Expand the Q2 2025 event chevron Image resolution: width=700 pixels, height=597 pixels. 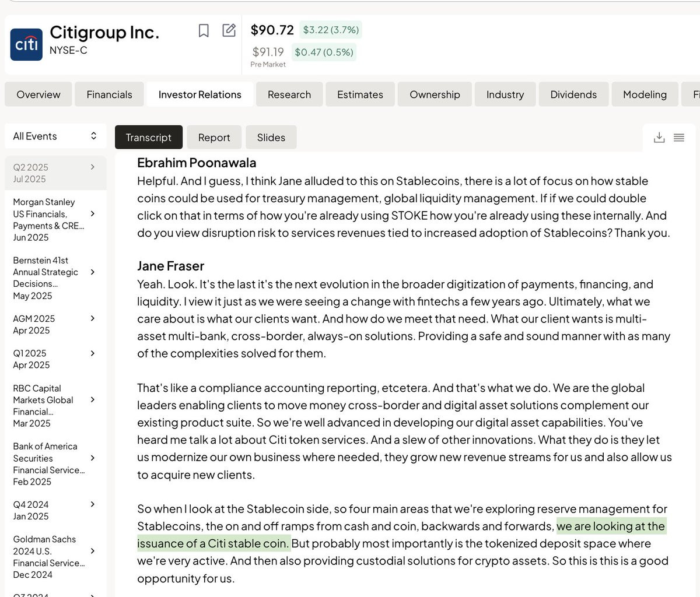pyautogui.click(x=92, y=167)
